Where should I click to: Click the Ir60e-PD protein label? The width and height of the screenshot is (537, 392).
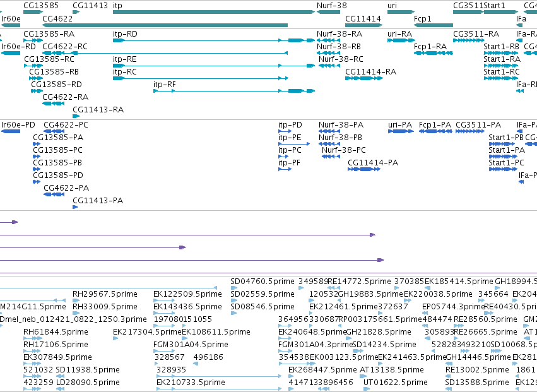[18, 125]
